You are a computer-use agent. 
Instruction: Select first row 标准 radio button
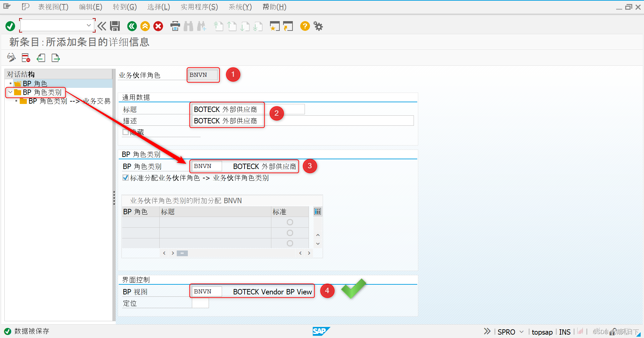(290, 222)
